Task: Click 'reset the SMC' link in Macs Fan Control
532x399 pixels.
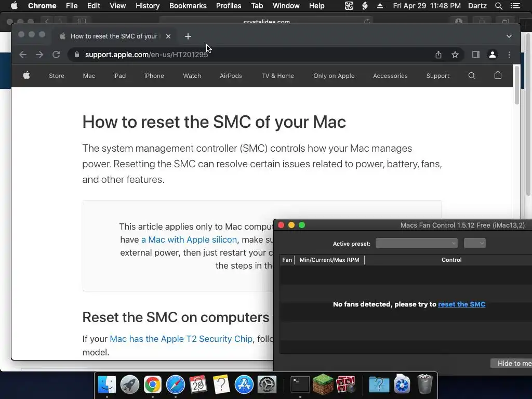Action: (x=461, y=304)
